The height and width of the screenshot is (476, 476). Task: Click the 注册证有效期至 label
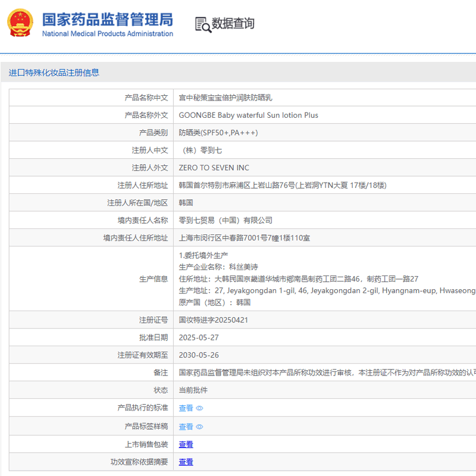coord(143,355)
